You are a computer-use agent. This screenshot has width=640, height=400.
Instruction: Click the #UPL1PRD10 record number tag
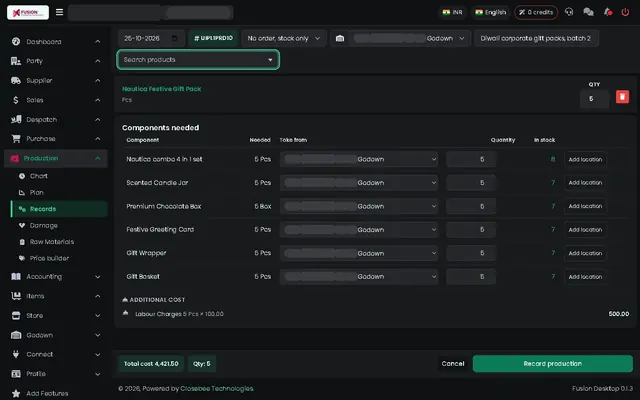(213, 38)
